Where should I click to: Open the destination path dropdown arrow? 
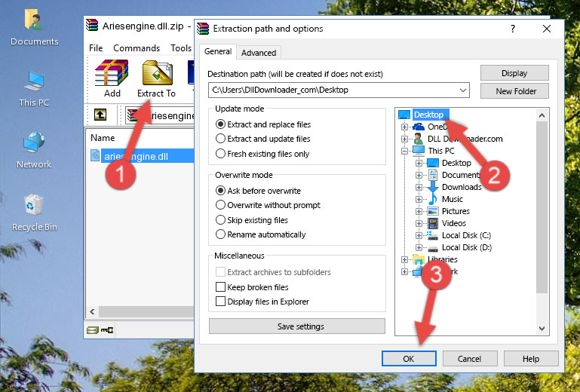pos(463,90)
